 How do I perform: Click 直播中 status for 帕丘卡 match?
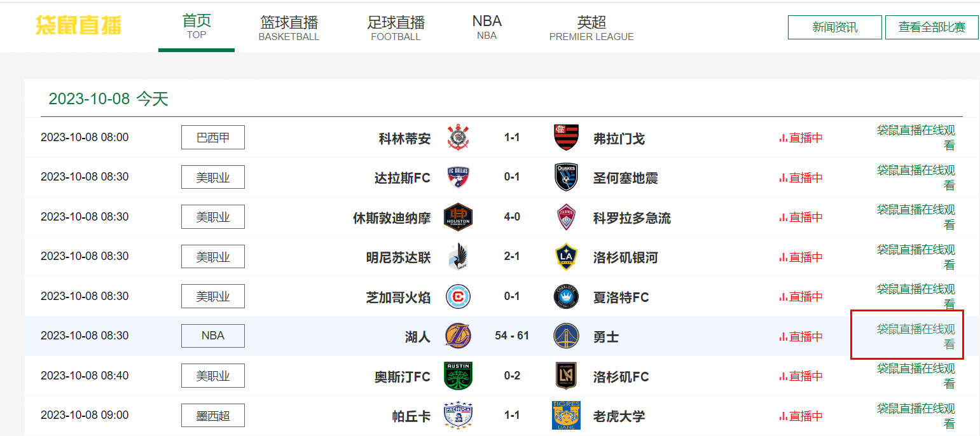801,416
